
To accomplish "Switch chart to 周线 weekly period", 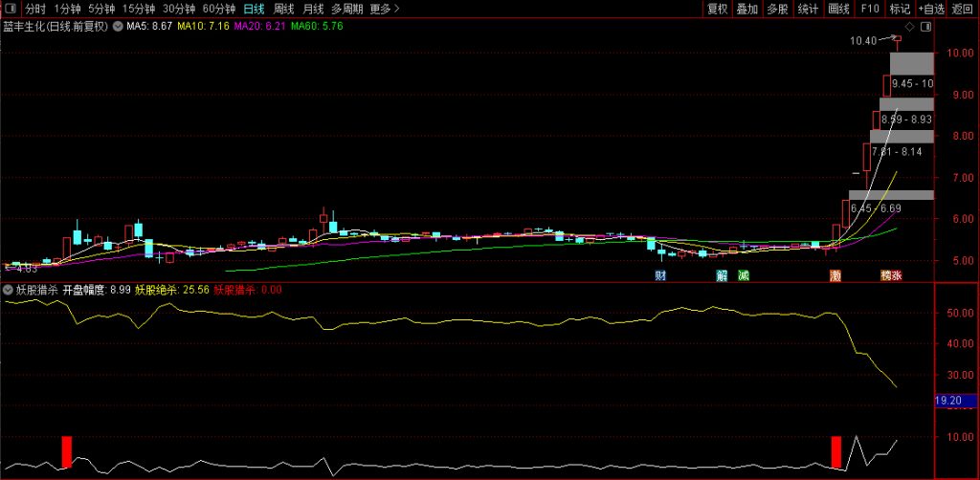I will coord(284,9).
